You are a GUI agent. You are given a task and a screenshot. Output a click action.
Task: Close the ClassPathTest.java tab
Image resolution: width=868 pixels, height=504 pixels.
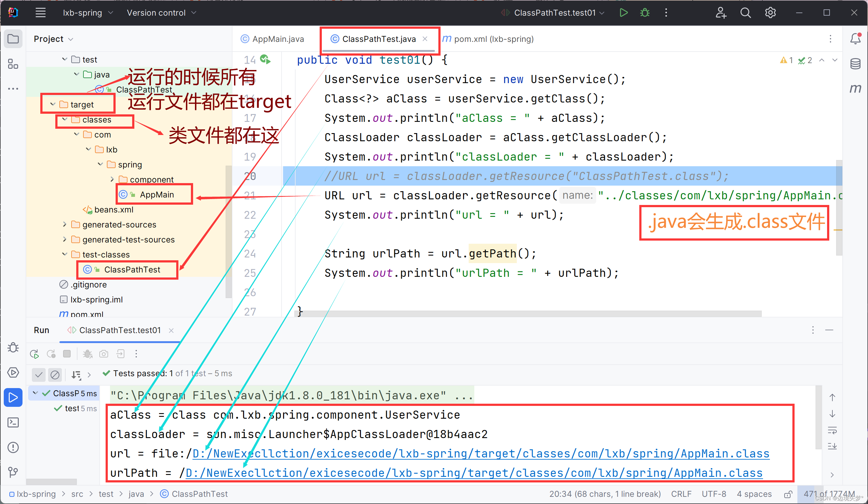coord(425,39)
